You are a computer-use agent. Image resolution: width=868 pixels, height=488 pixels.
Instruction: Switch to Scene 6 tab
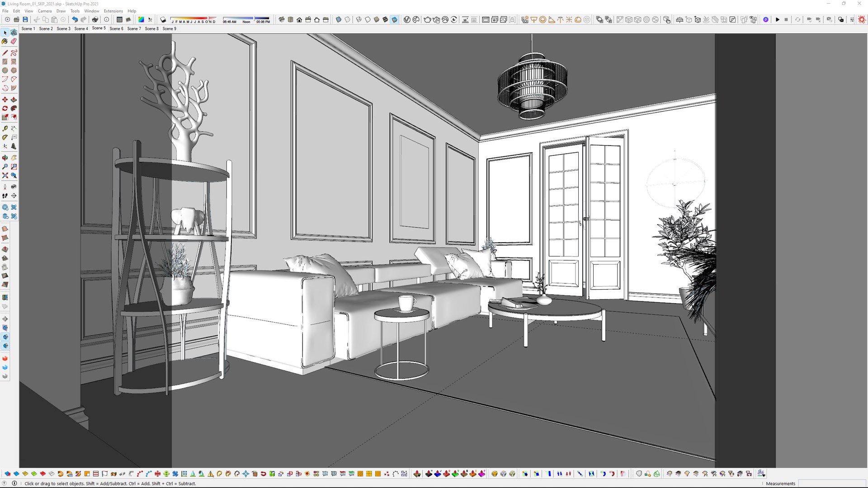(116, 28)
